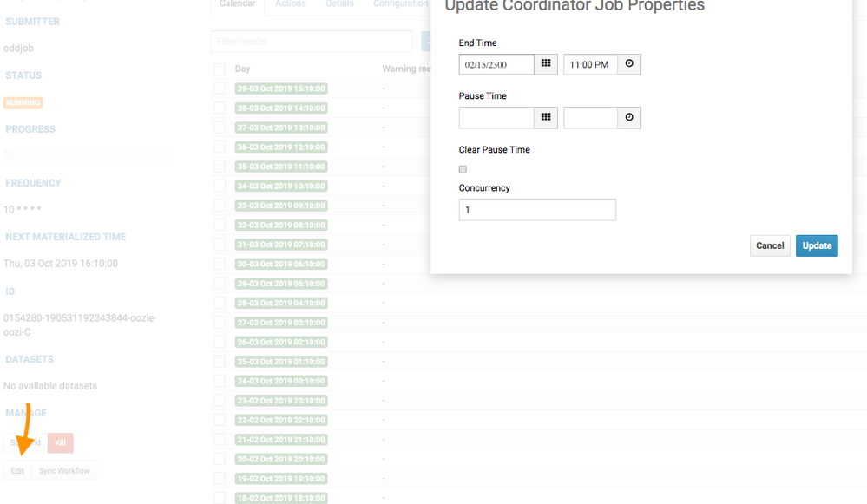Click the End Time 11:00 PM field
This screenshot has width=867, height=504.
tap(590, 64)
